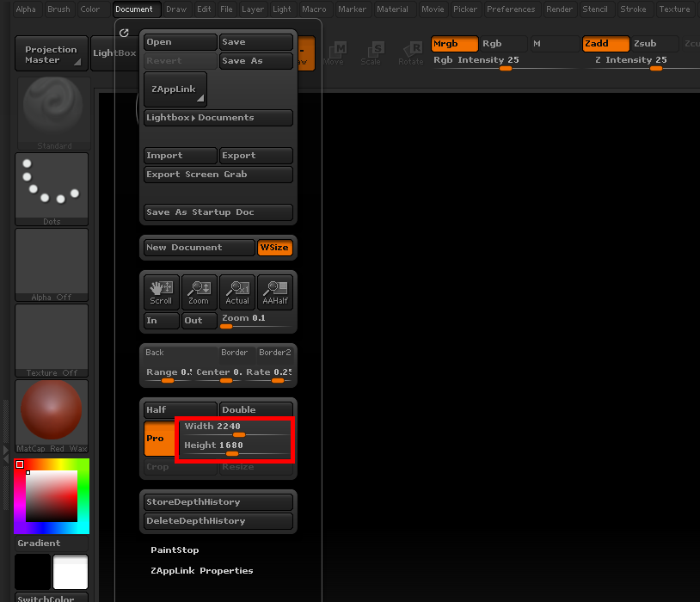This screenshot has height=602, width=700.
Task: Click the Zoom 0.1 slider
Action: (x=256, y=321)
